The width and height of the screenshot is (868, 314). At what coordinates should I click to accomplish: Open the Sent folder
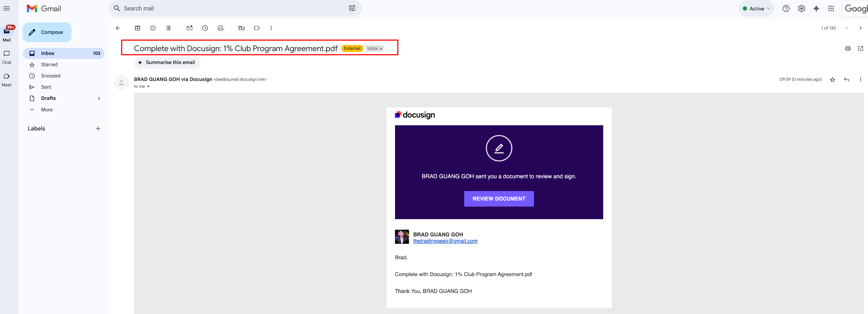pos(64,87)
